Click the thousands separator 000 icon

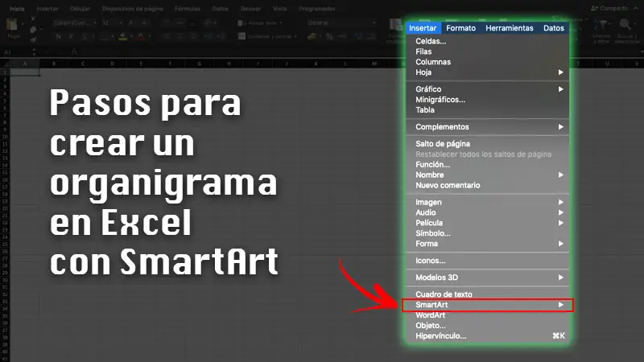coord(342,36)
